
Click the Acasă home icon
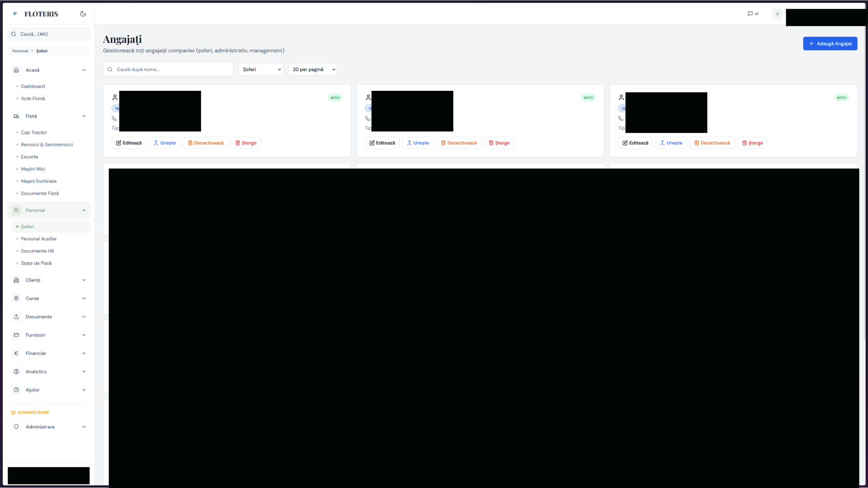point(16,70)
